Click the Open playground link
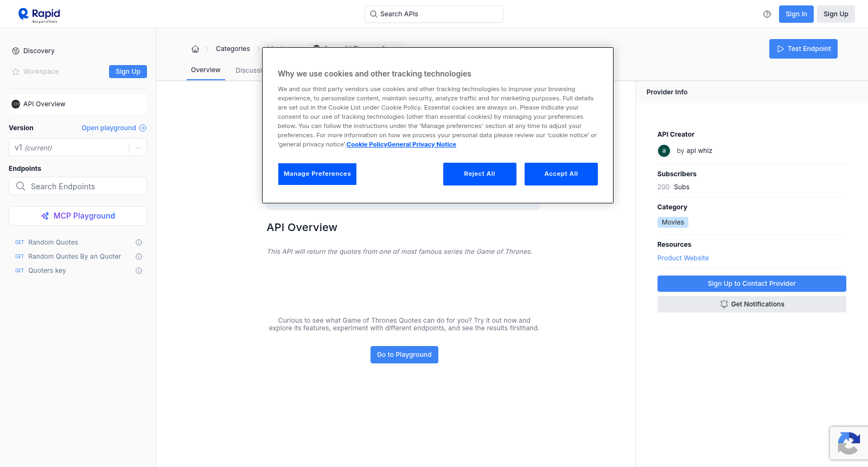868x467 pixels. tap(109, 128)
